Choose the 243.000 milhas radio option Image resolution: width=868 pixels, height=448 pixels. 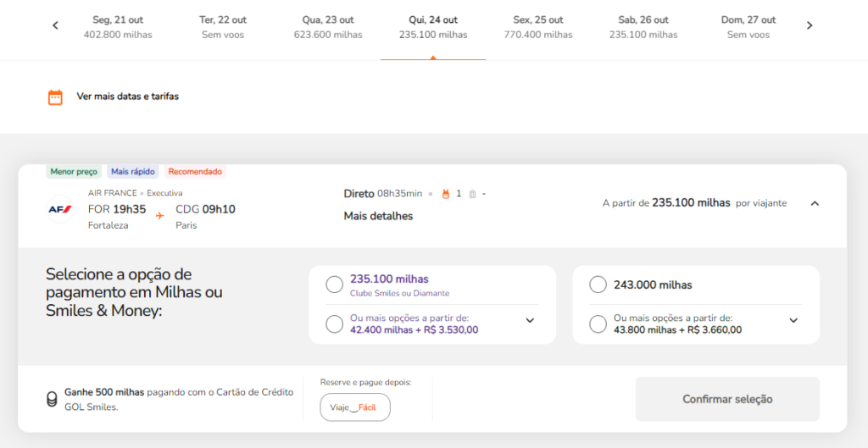(598, 285)
